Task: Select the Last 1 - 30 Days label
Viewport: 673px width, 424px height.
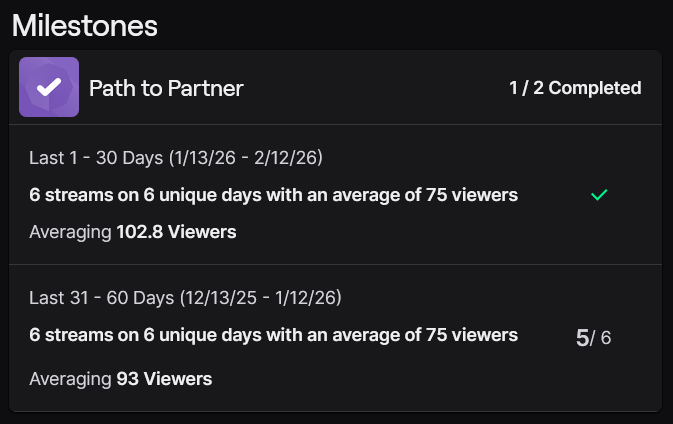Action: [x=96, y=157]
